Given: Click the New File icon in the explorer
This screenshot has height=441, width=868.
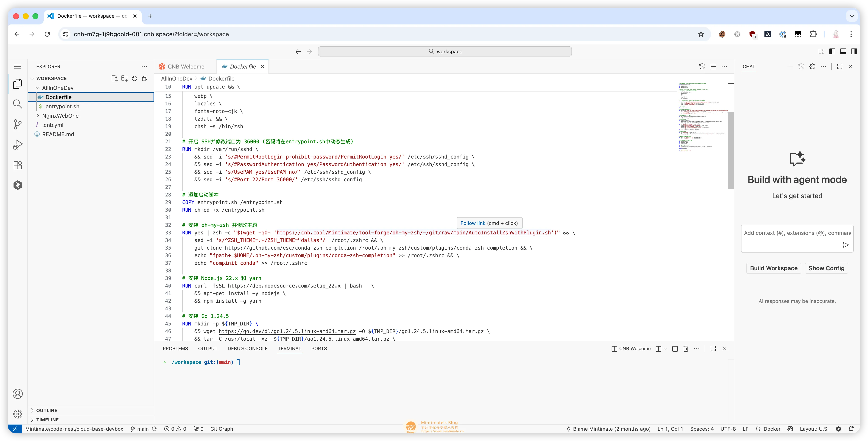Looking at the screenshot, I should coord(114,78).
